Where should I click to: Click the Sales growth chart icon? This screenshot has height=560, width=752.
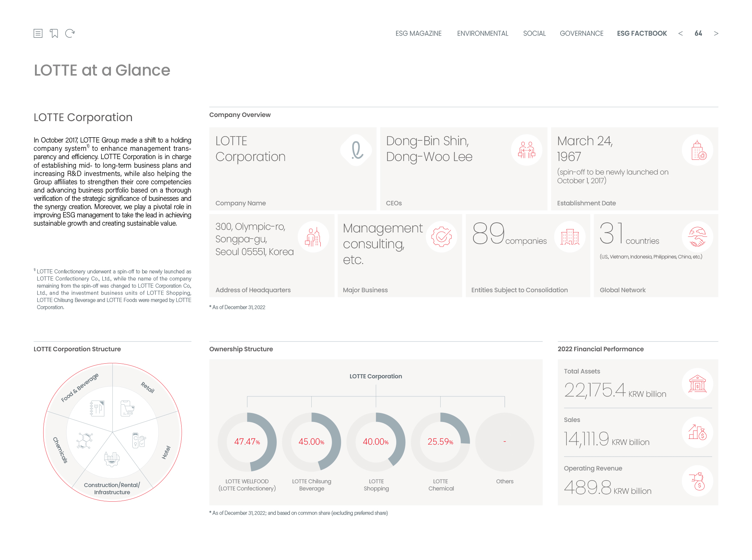(698, 433)
